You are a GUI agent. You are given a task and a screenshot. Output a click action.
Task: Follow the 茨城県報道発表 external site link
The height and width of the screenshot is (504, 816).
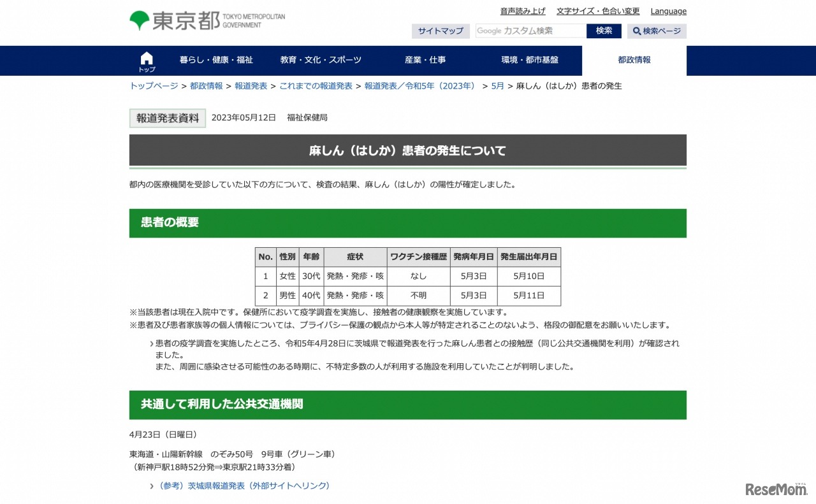tap(242, 486)
